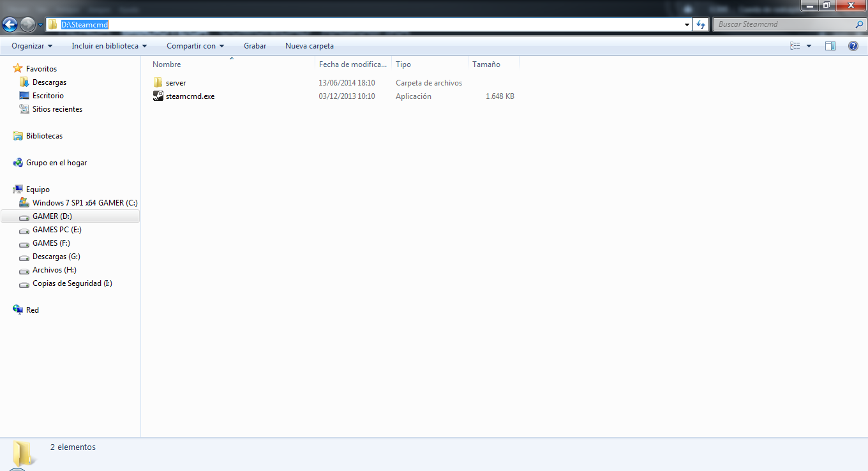Screen dimensions: 868x471
Task: Click the Grabar toolbar button
Action: 255,46
